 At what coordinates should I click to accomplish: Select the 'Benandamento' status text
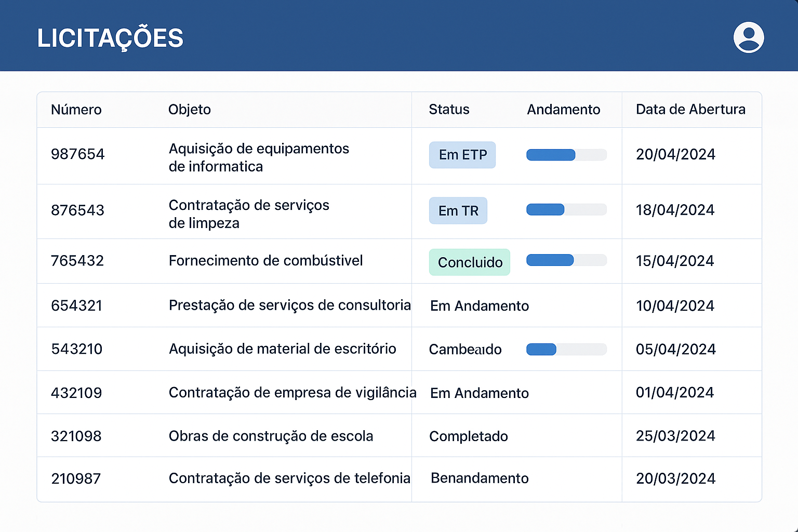tap(479, 478)
